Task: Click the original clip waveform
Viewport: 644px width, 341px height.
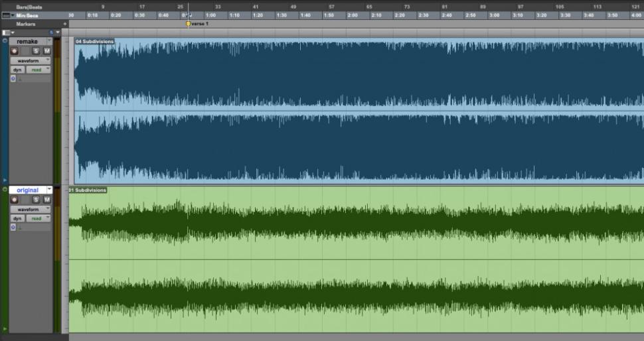Action: coord(357,259)
